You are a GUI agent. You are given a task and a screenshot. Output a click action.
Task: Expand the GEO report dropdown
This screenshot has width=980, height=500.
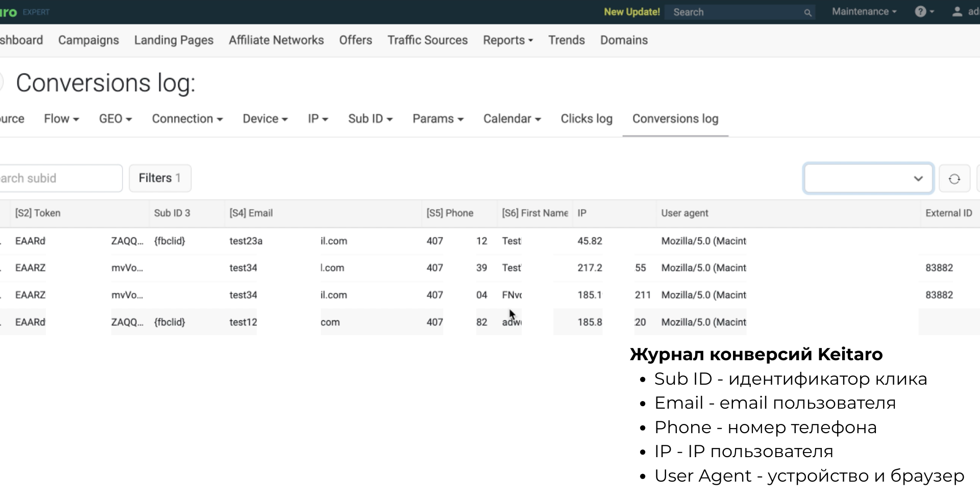pos(115,119)
